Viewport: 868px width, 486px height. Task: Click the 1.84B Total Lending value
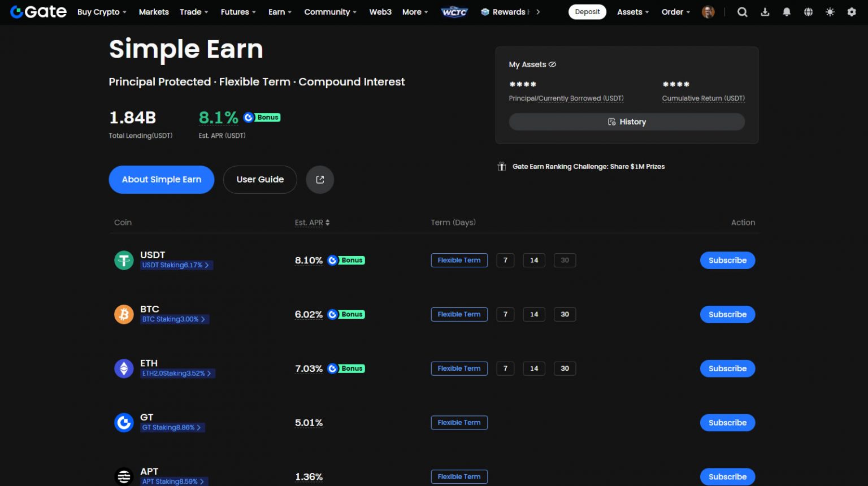[132, 118]
